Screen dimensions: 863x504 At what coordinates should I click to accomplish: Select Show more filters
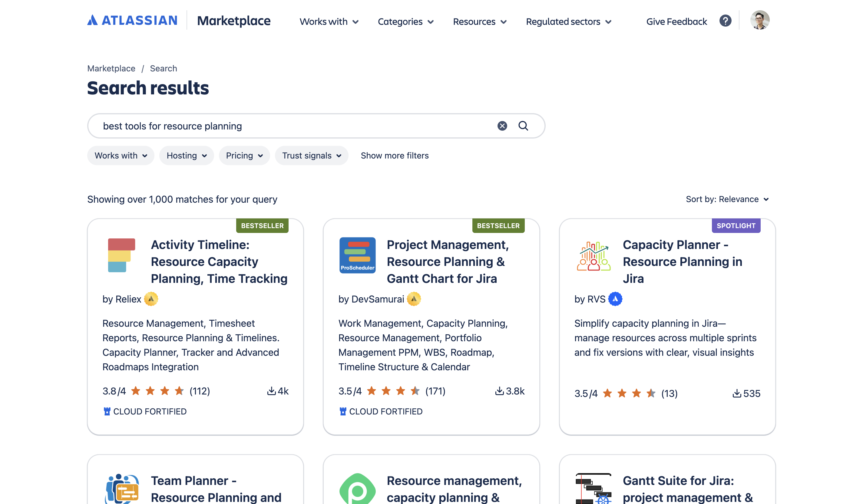[x=395, y=155]
